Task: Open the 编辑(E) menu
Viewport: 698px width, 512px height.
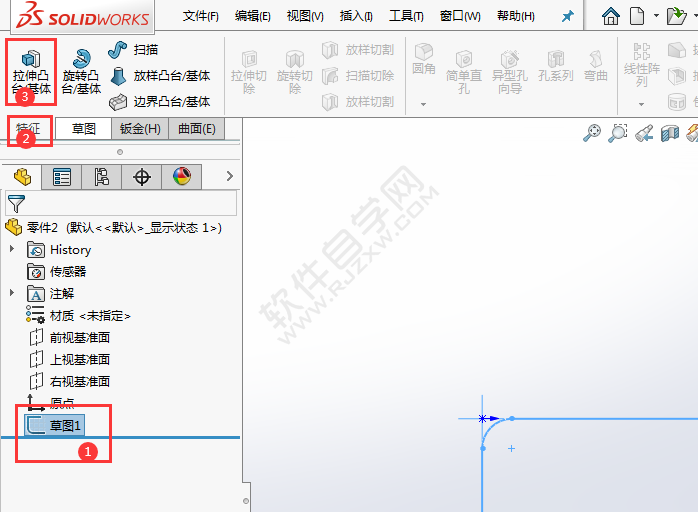Action: click(252, 16)
